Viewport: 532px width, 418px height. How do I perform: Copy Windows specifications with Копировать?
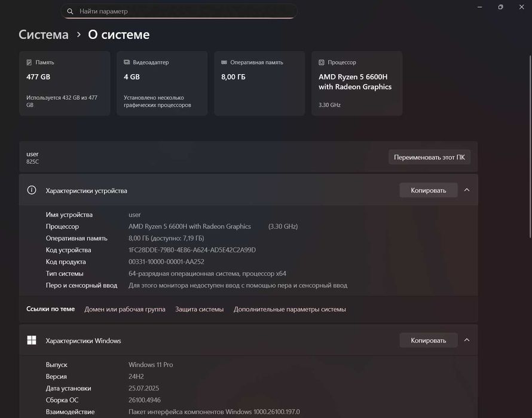point(429,340)
